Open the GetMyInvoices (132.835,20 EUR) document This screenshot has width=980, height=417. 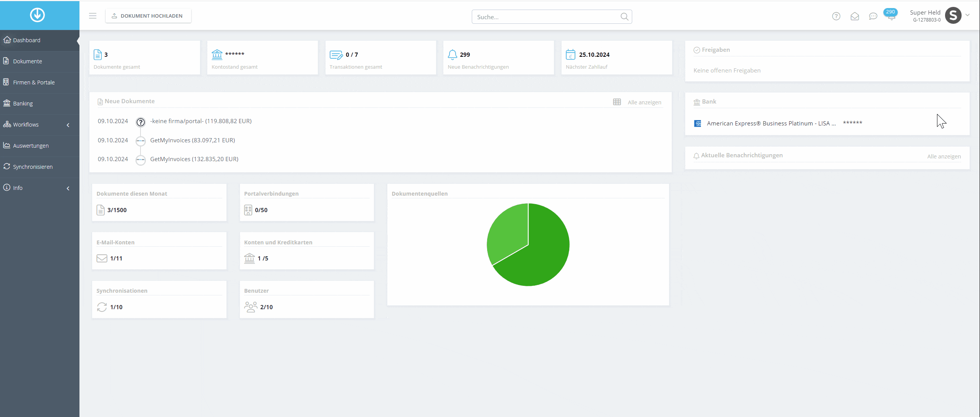[x=194, y=159]
